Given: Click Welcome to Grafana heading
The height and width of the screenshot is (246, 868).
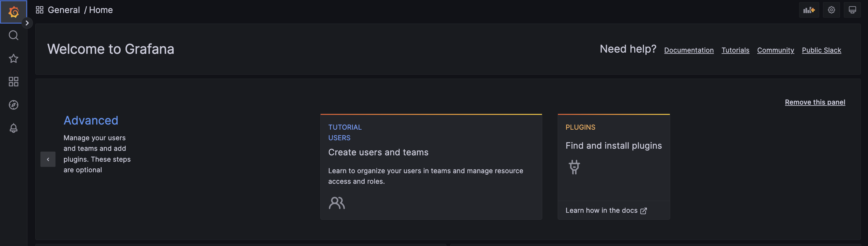Looking at the screenshot, I should coord(110,49).
